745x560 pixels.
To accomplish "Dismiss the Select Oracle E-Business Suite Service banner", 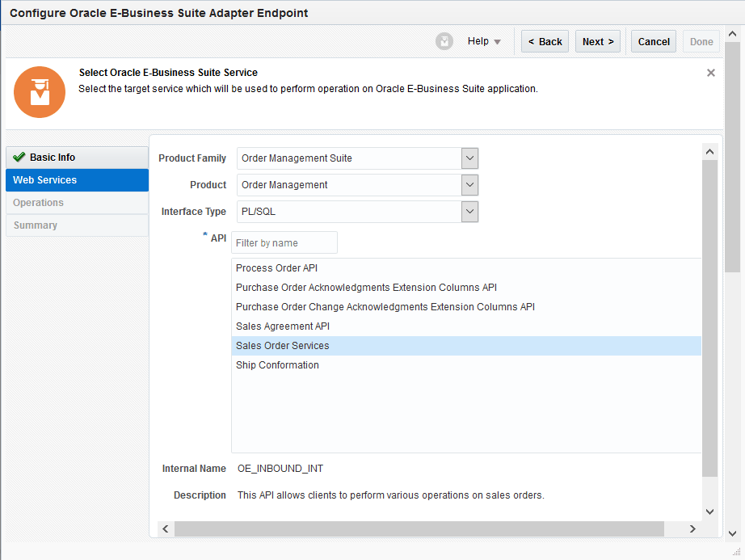I will (x=711, y=73).
